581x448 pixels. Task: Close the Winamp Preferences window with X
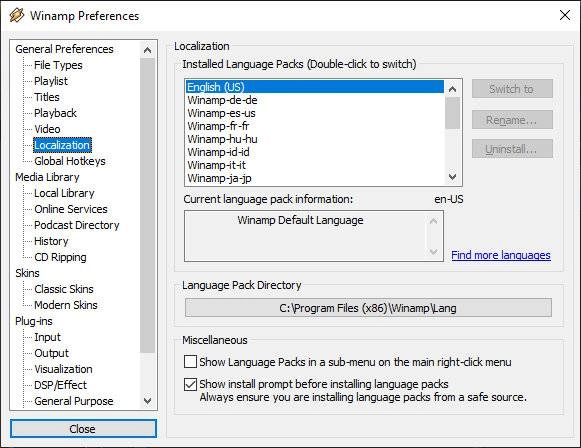565,15
